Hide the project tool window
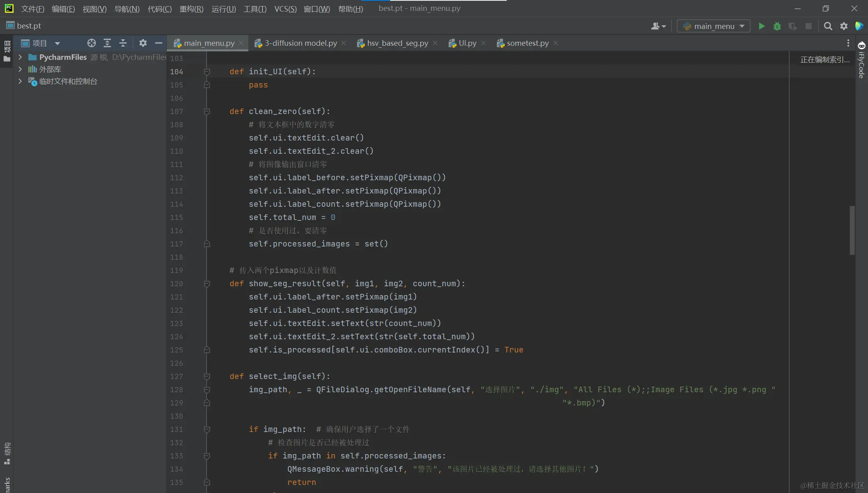This screenshot has width=868, height=493. (159, 43)
